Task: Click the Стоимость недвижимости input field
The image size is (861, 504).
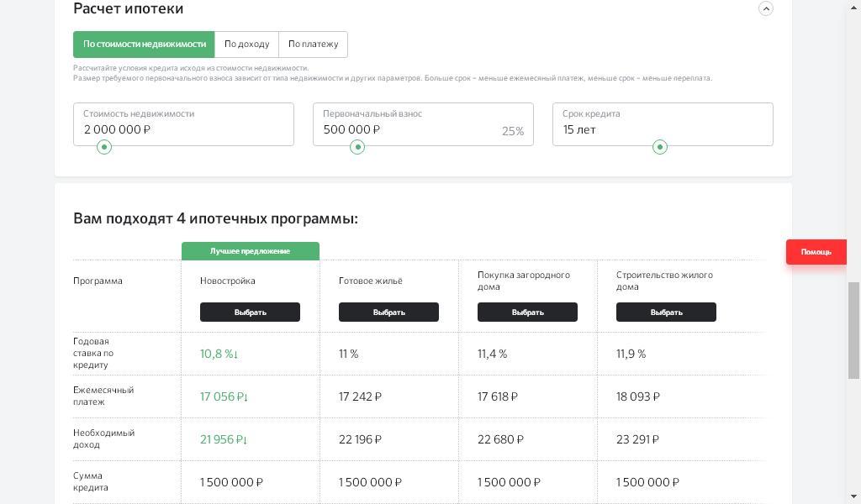Action: pyautogui.click(x=183, y=129)
